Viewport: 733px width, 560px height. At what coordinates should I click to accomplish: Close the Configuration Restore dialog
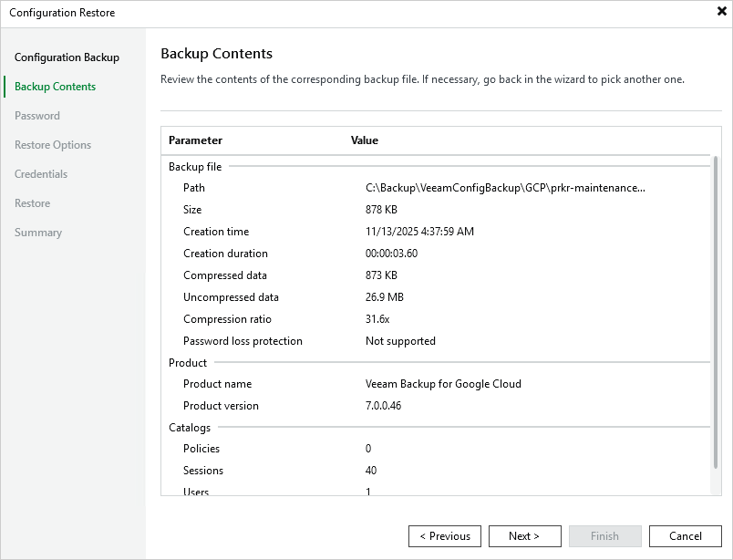(722, 11)
